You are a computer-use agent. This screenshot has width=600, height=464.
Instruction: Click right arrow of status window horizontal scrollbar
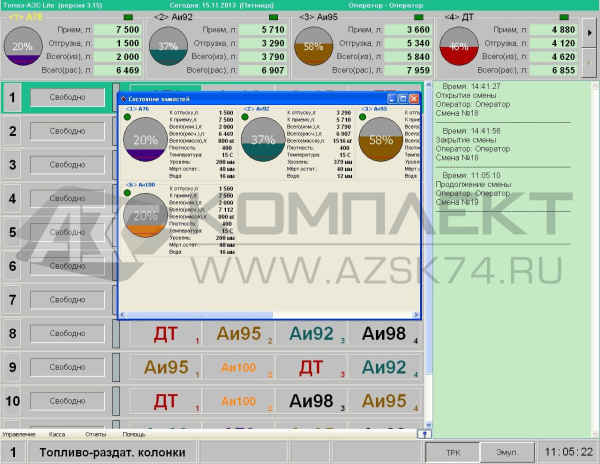coord(417,315)
